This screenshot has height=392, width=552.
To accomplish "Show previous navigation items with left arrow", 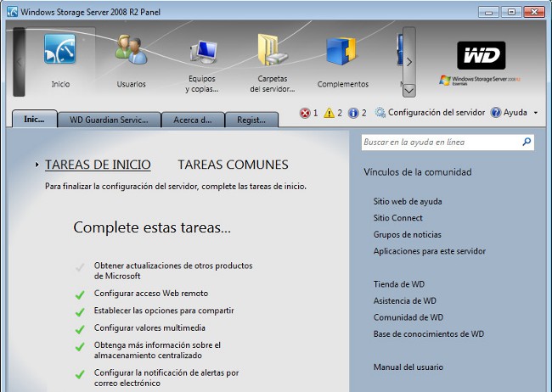I will [19, 62].
